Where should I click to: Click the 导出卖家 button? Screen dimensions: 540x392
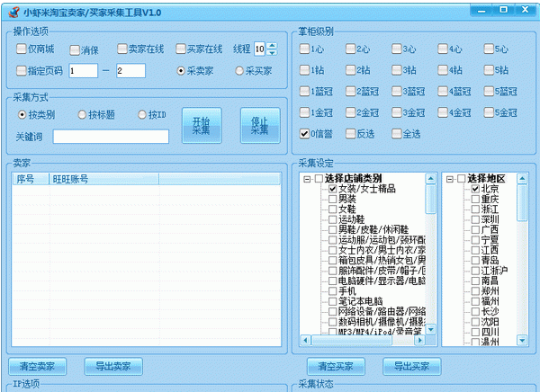coord(114,366)
